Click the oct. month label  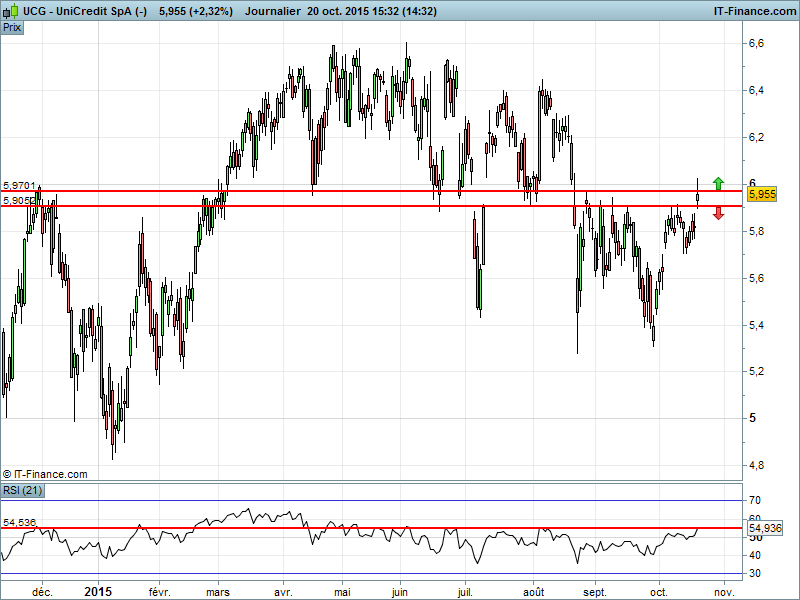pyautogui.click(x=659, y=592)
